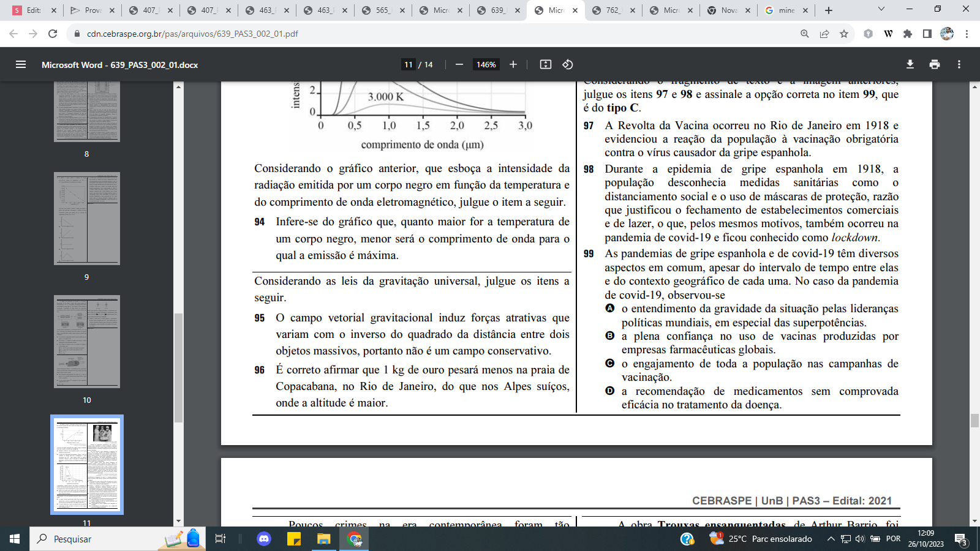The width and height of the screenshot is (980, 551).
Task: Open Task View on taskbar
Action: (x=221, y=539)
